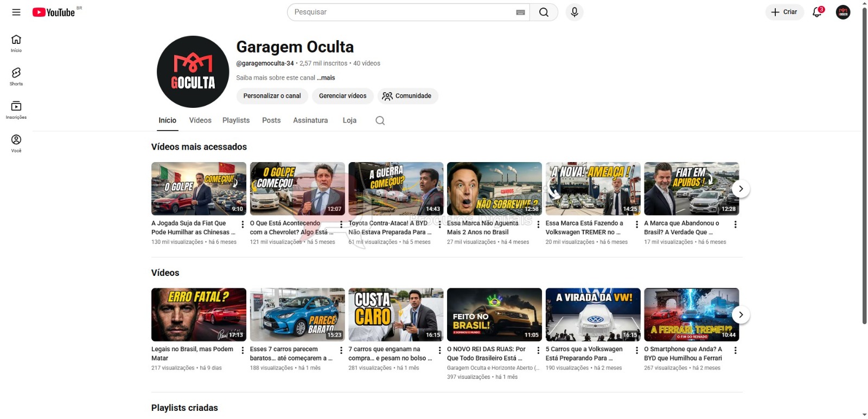Open Shorts from the sidebar
This screenshot has height=419, width=868.
16,76
